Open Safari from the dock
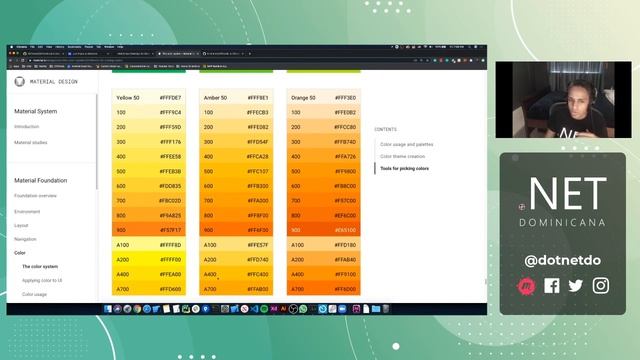This screenshot has width=640, height=360. 147,309
